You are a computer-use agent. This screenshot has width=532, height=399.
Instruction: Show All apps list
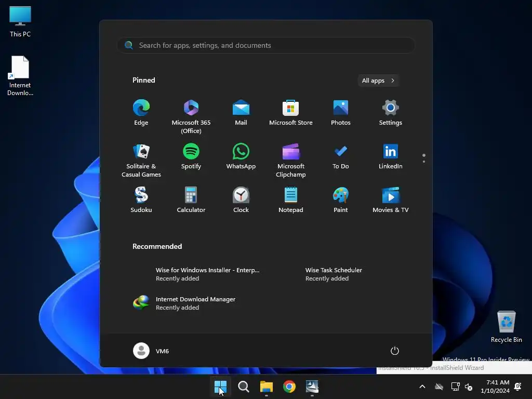click(378, 81)
